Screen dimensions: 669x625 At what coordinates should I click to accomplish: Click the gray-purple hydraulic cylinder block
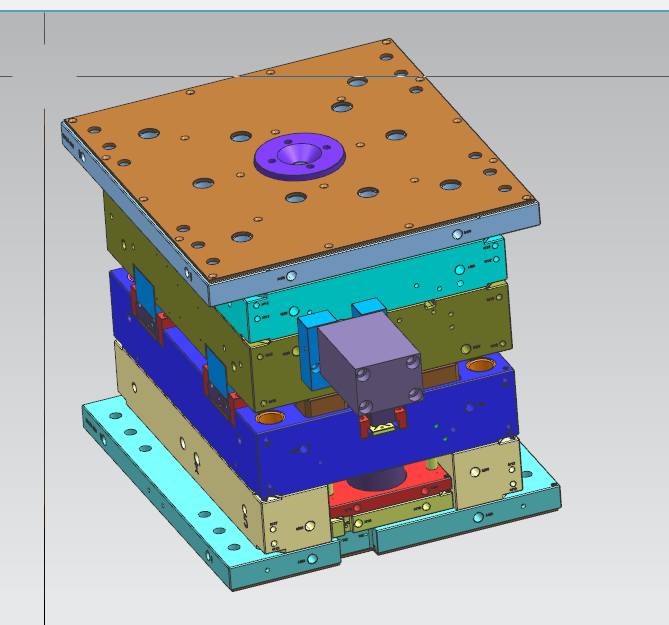pos(370,363)
